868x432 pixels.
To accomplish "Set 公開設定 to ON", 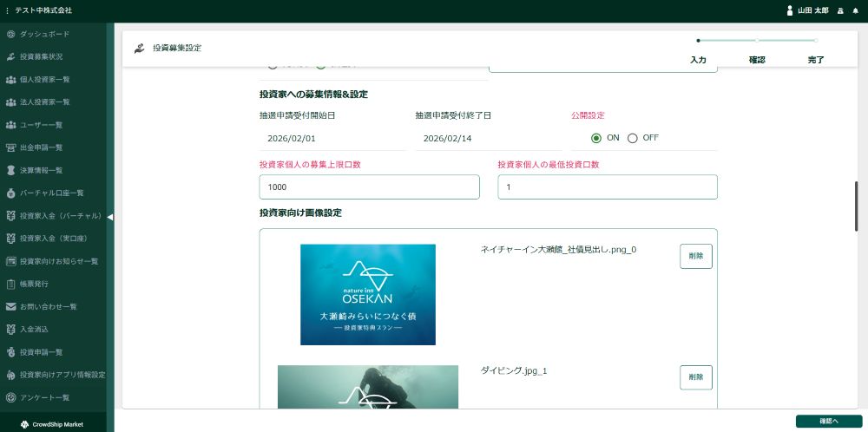I will 595,138.
